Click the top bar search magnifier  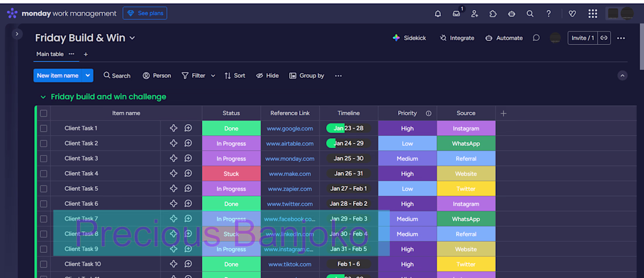(530, 13)
